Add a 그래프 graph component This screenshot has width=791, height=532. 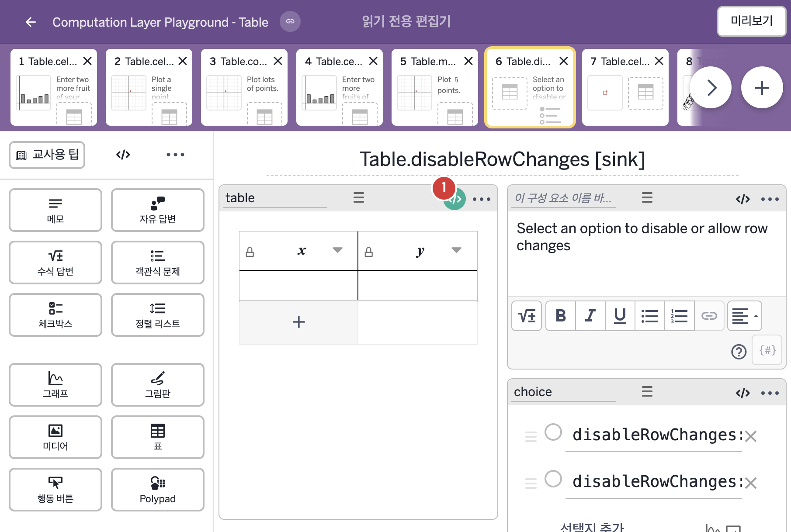pyautogui.click(x=56, y=385)
